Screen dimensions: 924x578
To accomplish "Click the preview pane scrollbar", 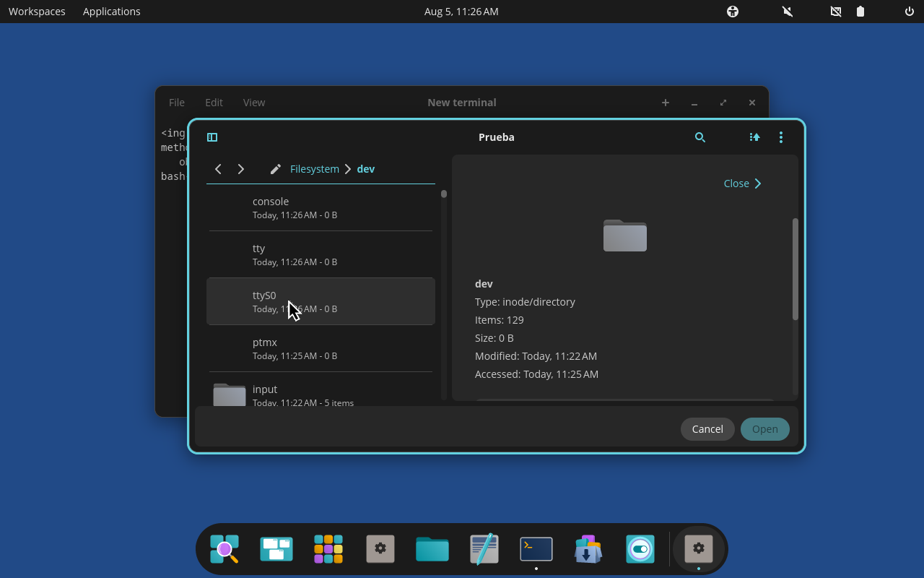I will pos(796,269).
